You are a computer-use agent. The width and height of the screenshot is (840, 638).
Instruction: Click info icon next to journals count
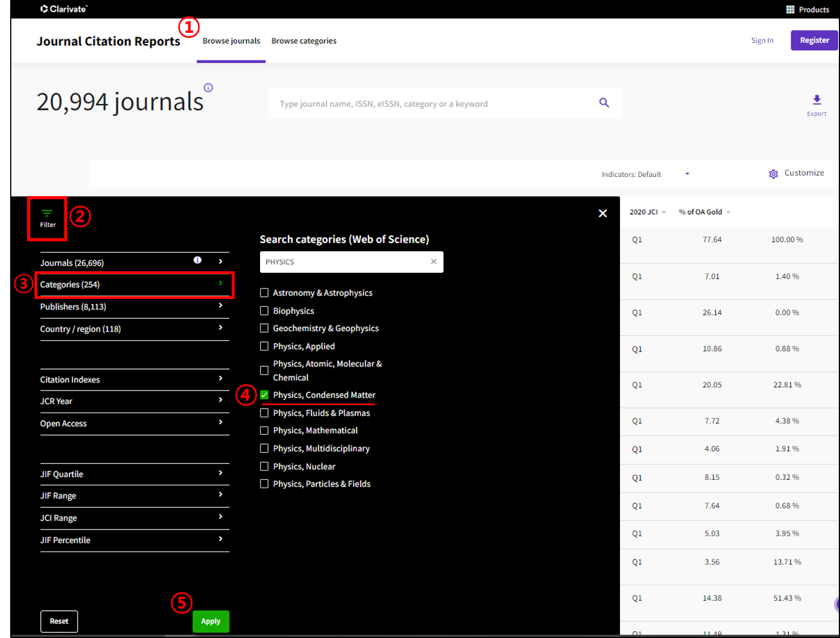click(x=208, y=88)
